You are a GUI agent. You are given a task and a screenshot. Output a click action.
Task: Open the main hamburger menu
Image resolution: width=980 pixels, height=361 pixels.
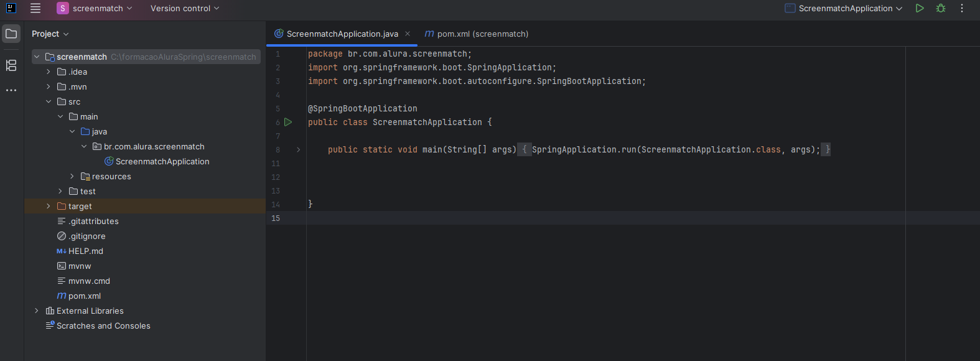[35, 8]
